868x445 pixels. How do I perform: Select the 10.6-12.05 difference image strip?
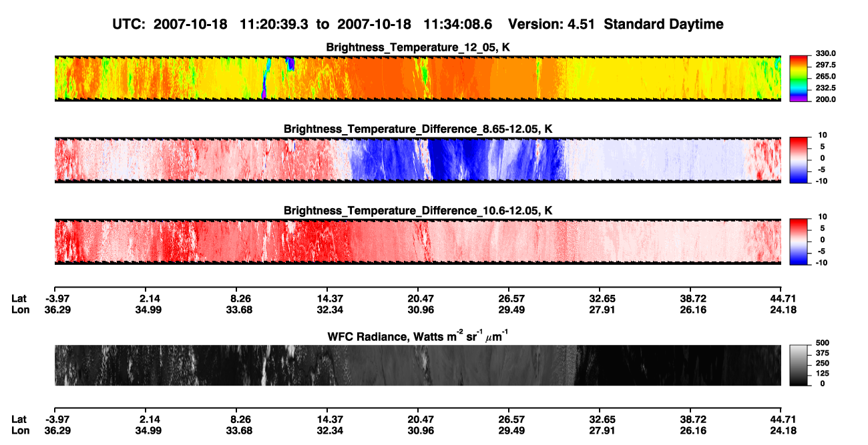pos(418,241)
